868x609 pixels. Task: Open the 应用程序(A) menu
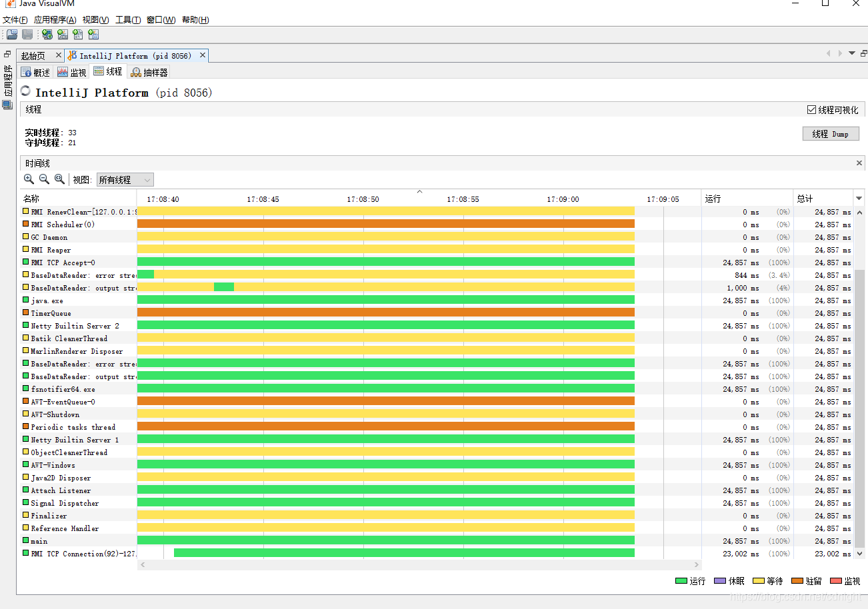[x=55, y=20]
